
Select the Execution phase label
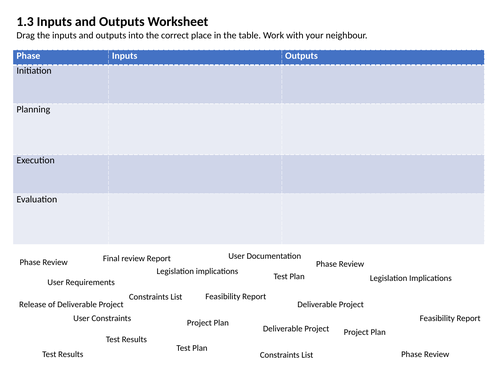35,160
